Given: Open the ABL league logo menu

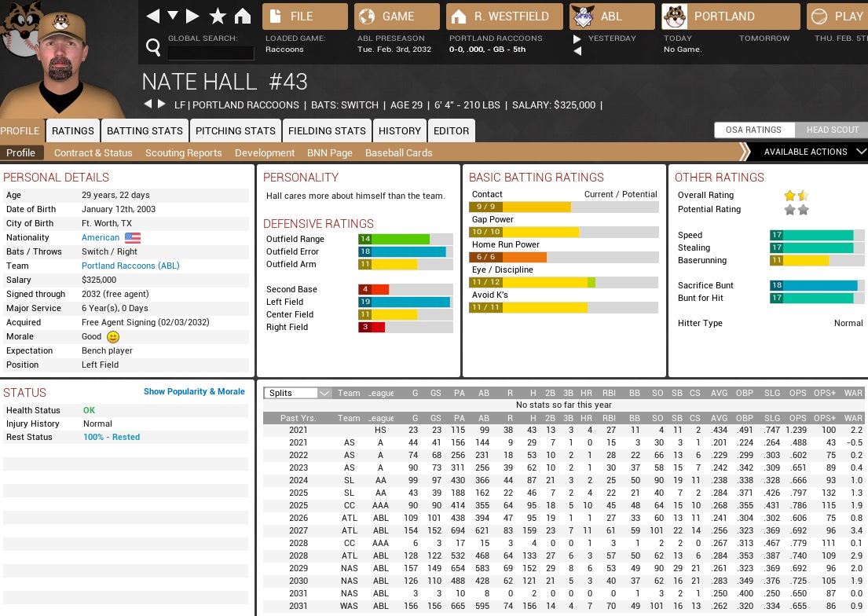Looking at the screenshot, I should click(x=584, y=16).
